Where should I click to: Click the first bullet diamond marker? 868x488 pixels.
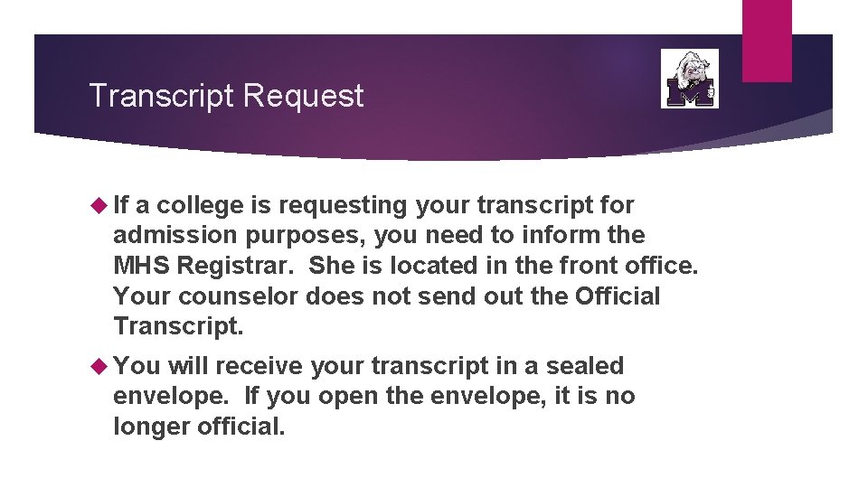click(99, 205)
